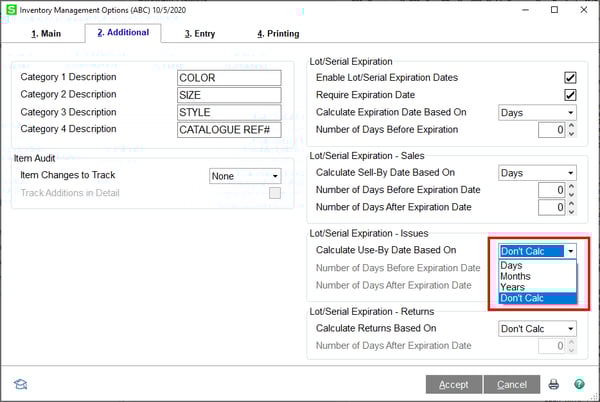
Task: Choose Years in the Use-By dropdown list
Action: click(x=512, y=288)
